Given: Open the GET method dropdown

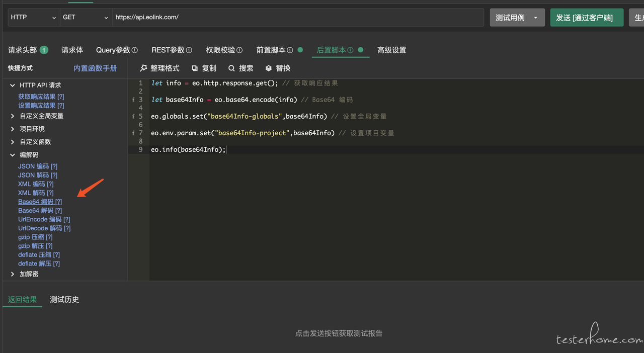Looking at the screenshot, I should (x=86, y=17).
